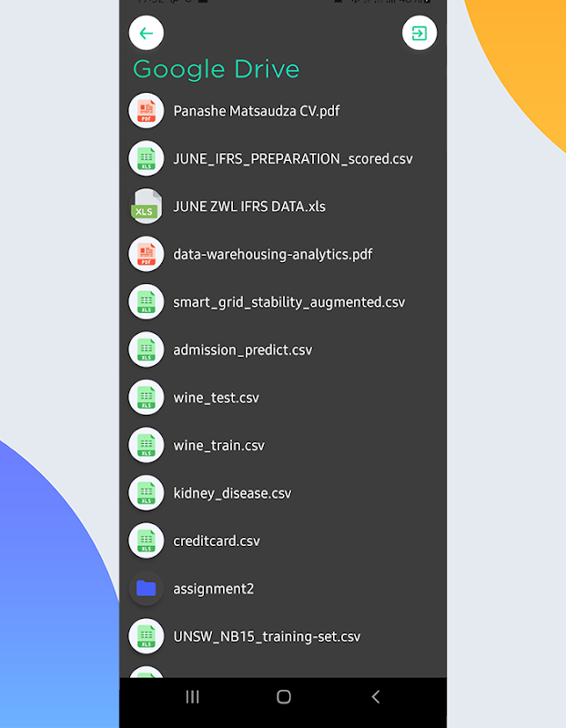
Task: Tap the sign-out icon button
Action: point(419,33)
